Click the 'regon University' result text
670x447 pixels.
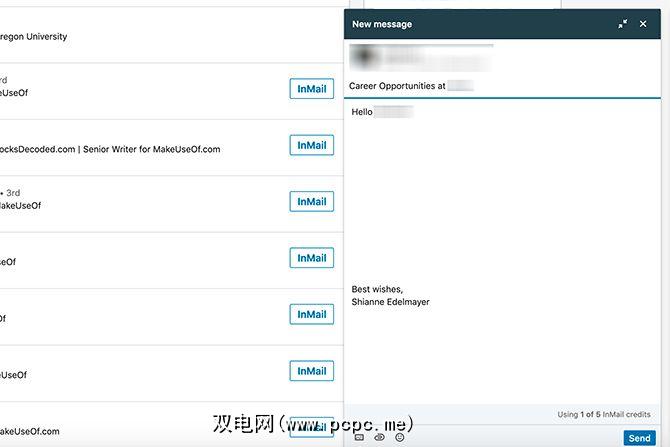click(x=33, y=37)
